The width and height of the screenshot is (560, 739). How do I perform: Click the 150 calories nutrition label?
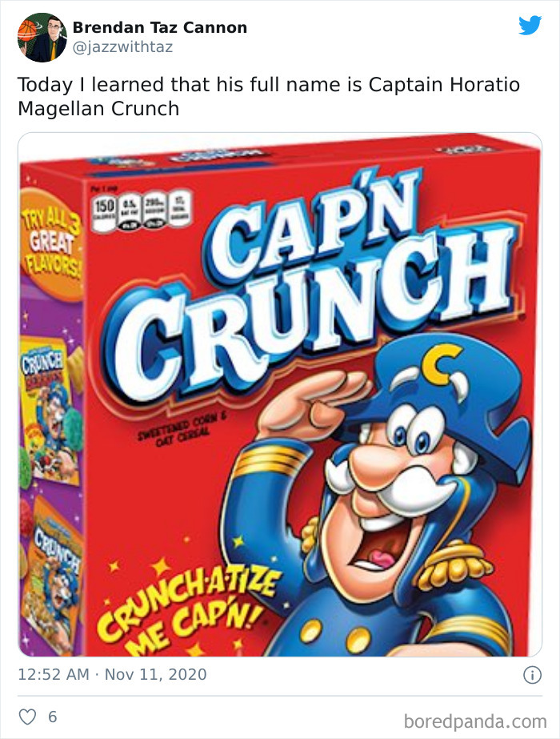point(104,212)
